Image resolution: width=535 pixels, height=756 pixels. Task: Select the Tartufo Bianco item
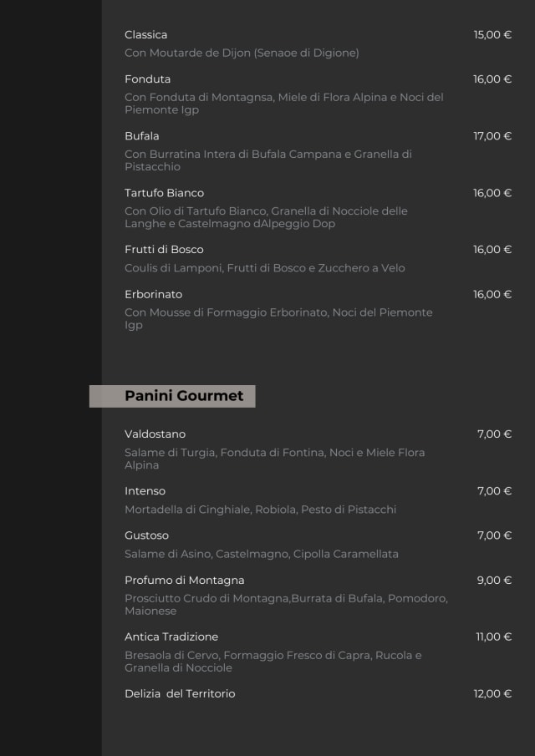165,193
